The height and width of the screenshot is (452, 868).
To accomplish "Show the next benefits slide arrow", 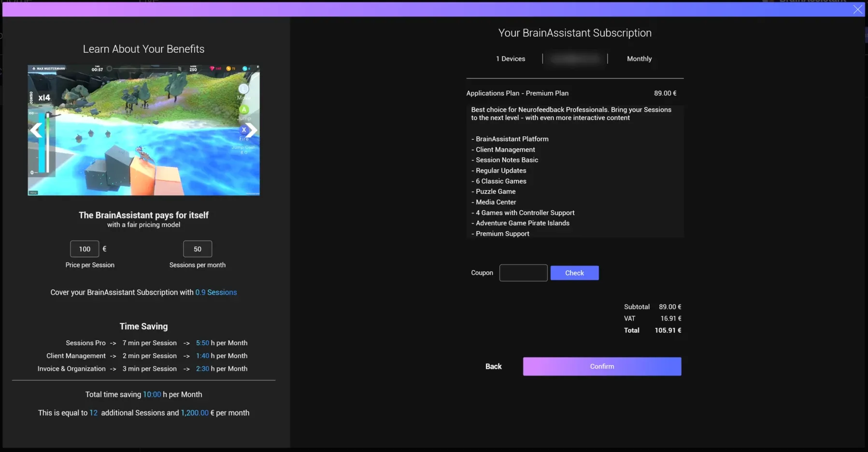I will [252, 130].
